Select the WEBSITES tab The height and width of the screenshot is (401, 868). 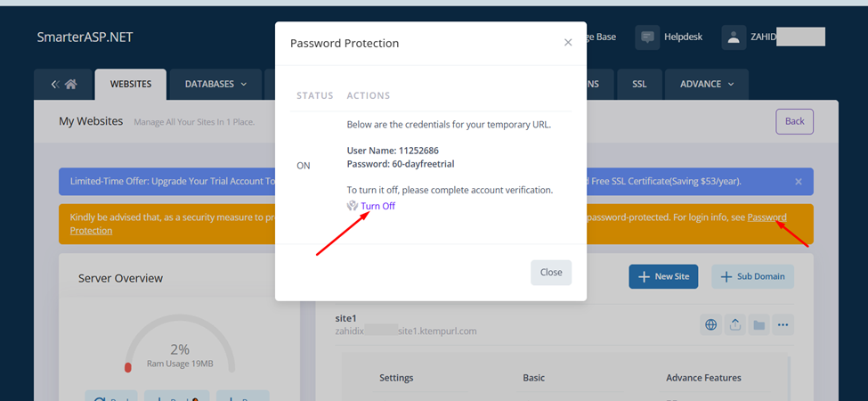coord(130,85)
